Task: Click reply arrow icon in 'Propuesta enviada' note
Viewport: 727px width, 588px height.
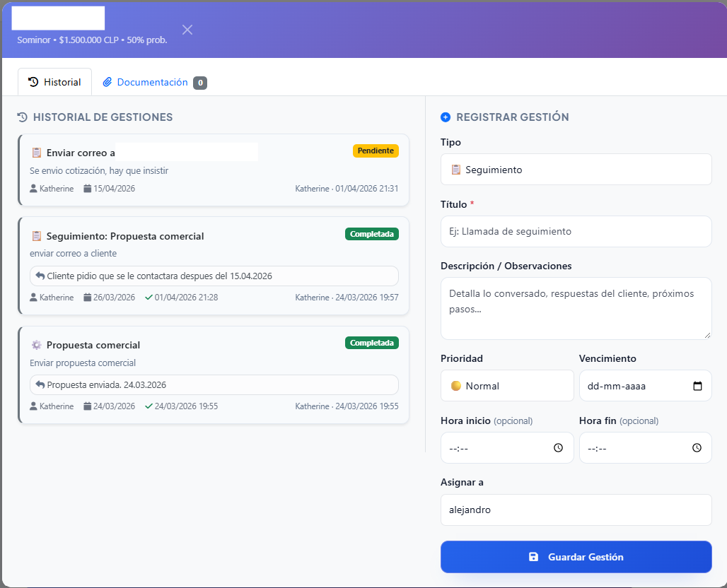Action: [40, 384]
